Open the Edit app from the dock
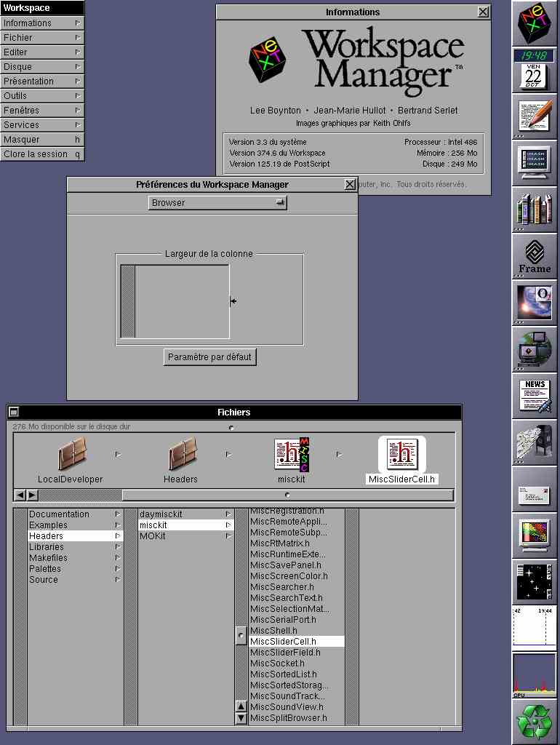560x745 pixels. (x=535, y=117)
